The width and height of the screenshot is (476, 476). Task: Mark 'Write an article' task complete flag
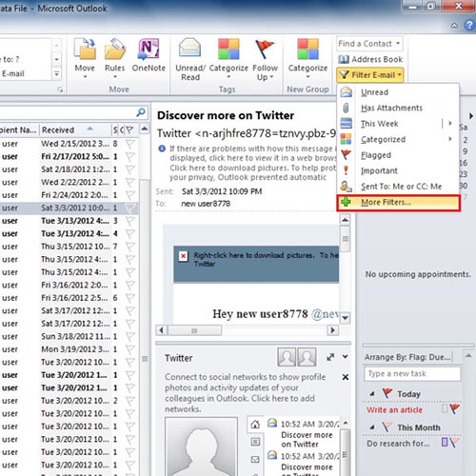(455, 408)
